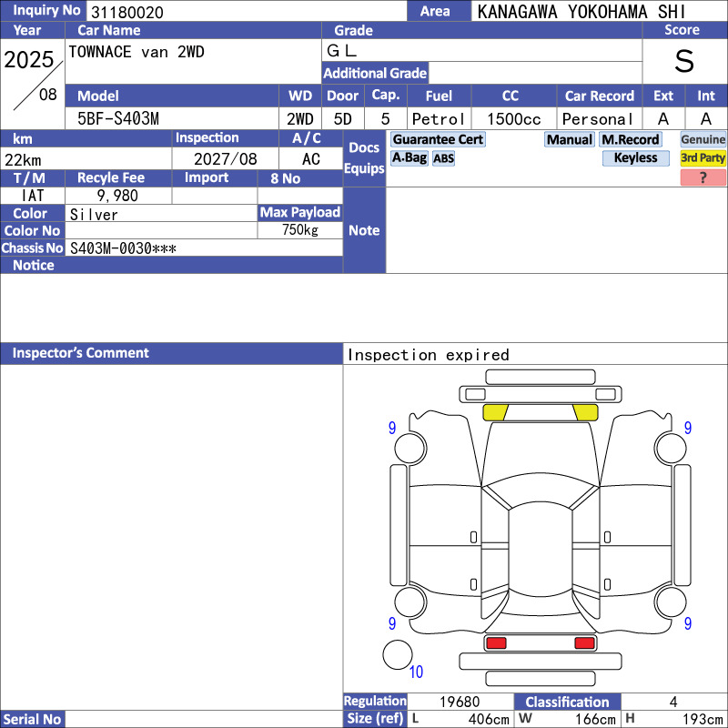
Task: Click the score S cell
Action: click(x=684, y=61)
